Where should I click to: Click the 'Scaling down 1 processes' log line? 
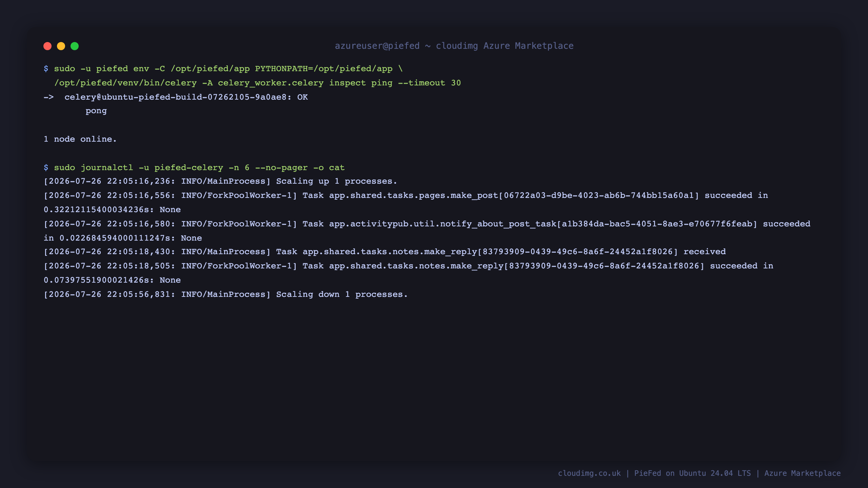[x=226, y=294]
